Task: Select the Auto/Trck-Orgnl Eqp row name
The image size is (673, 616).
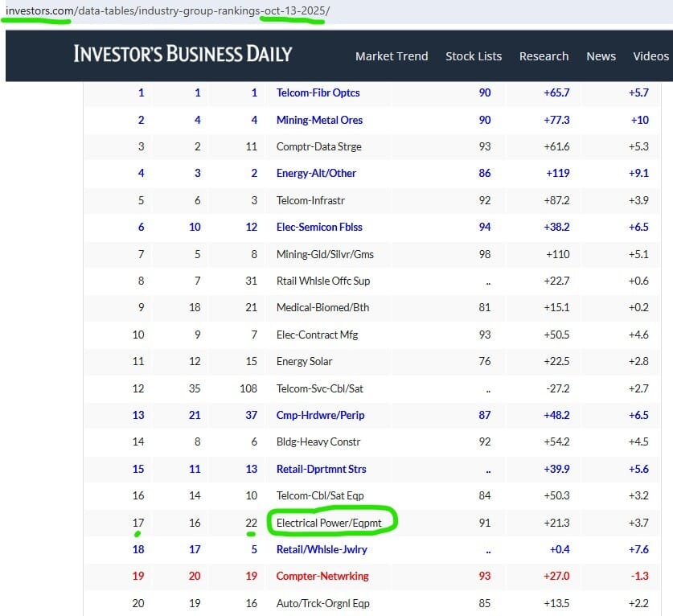Action: [x=322, y=603]
